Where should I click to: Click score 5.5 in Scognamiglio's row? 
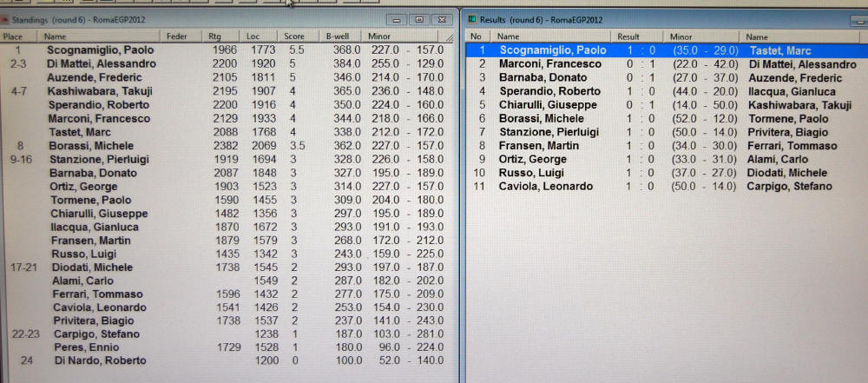[x=297, y=50]
